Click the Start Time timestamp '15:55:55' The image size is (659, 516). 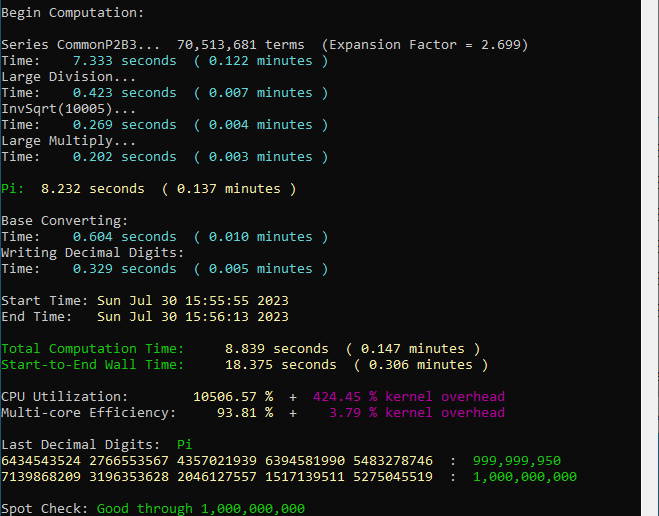pyautogui.click(x=216, y=301)
